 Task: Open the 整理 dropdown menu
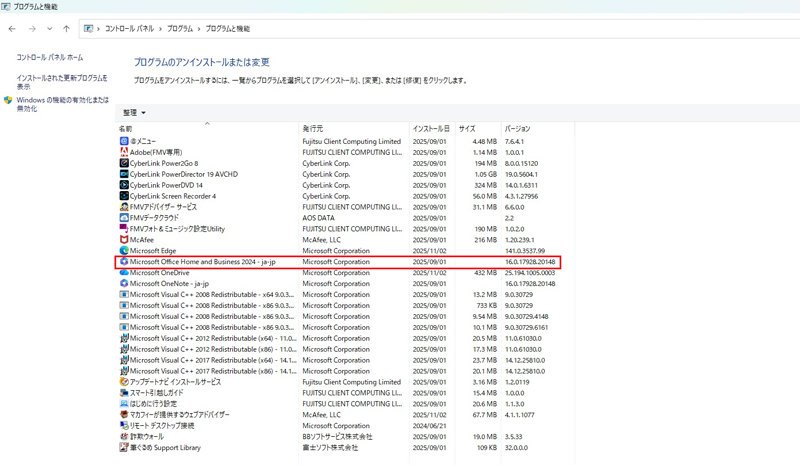pos(134,113)
